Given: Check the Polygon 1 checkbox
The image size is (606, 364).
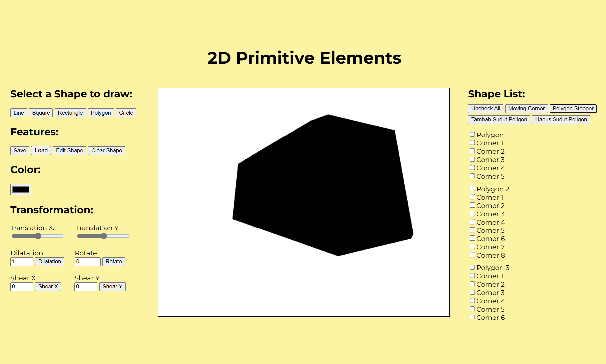Looking at the screenshot, I should click(x=472, y=134).
